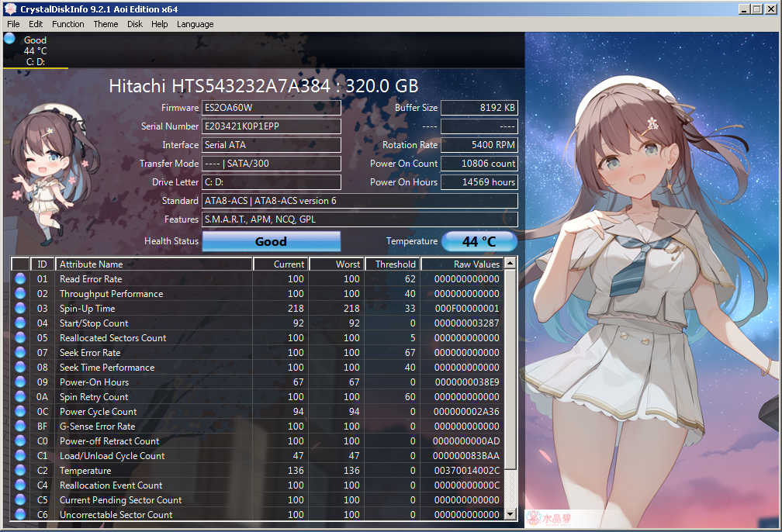Click the Worst column header
The image size is (782, 532).
(x=337, y=264)
